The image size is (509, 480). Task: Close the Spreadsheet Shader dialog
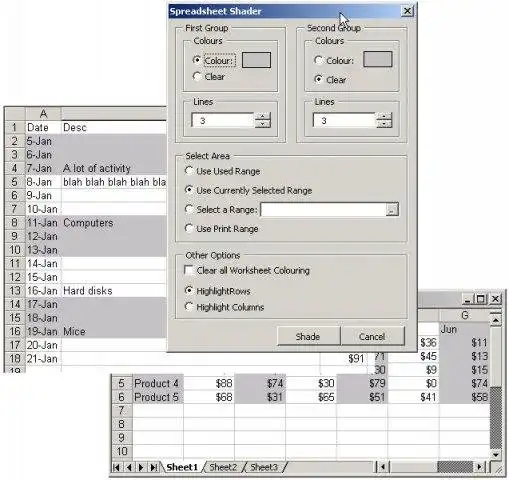(407, 11)
